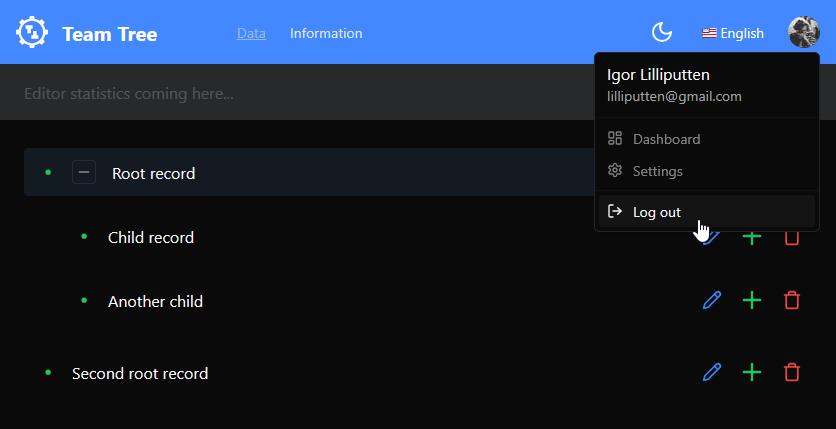Click the Team Tree title text
The width and height of the screenshot is (836, 429).
[109, 34]
